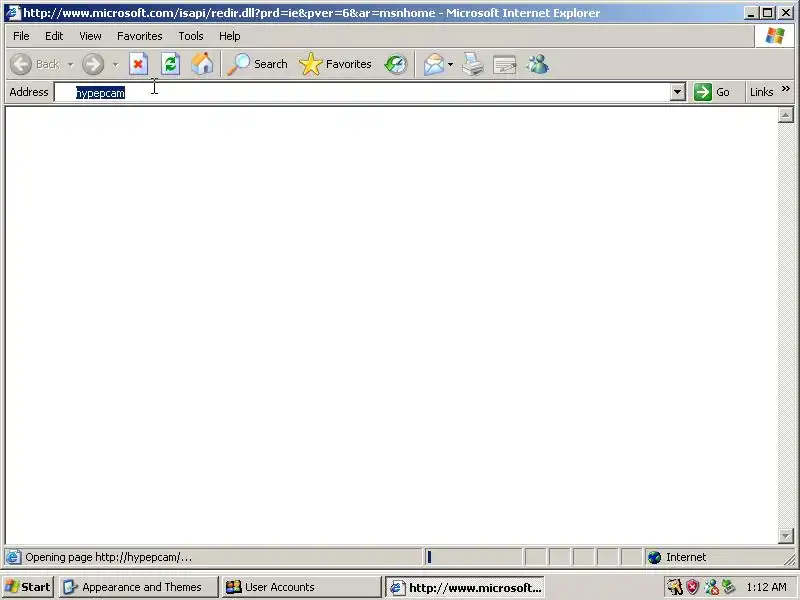Image resolution: width=800 pixels, height=600 pixels.
Task: Maximize the Internet Explorer window
Action: [x=768, y=13]
